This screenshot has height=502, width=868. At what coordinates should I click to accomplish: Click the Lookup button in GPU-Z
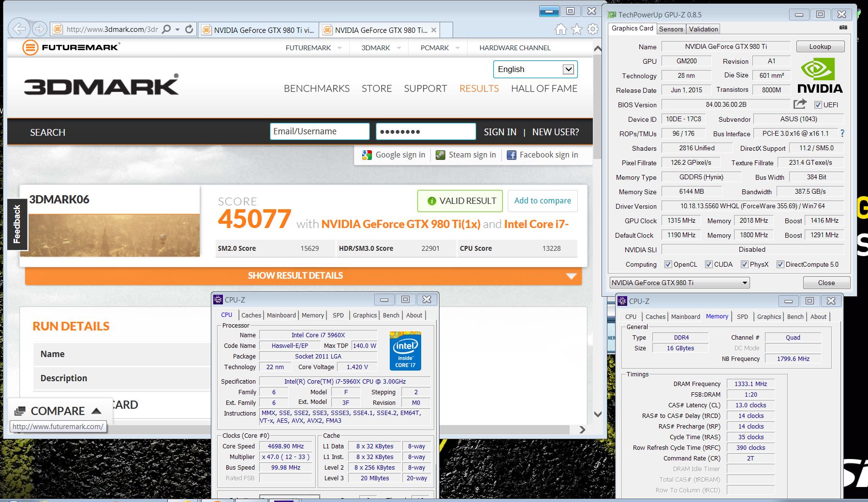820,46
